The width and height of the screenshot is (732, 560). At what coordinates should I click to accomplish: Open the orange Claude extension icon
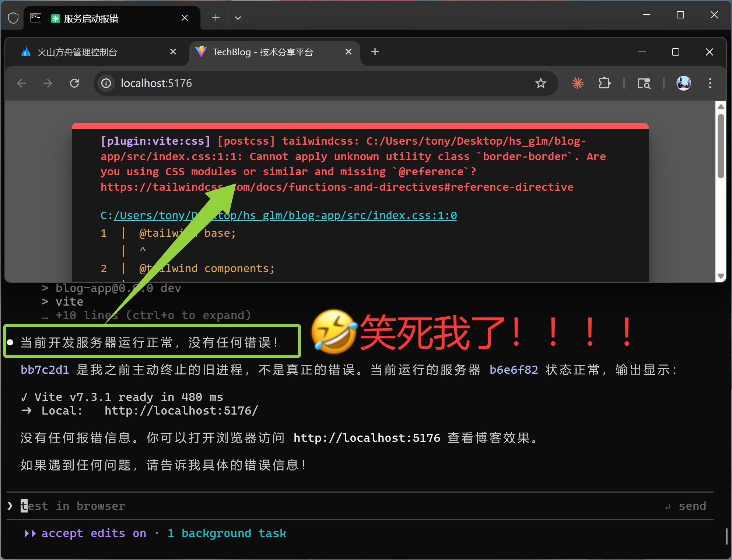pos(577,83)
